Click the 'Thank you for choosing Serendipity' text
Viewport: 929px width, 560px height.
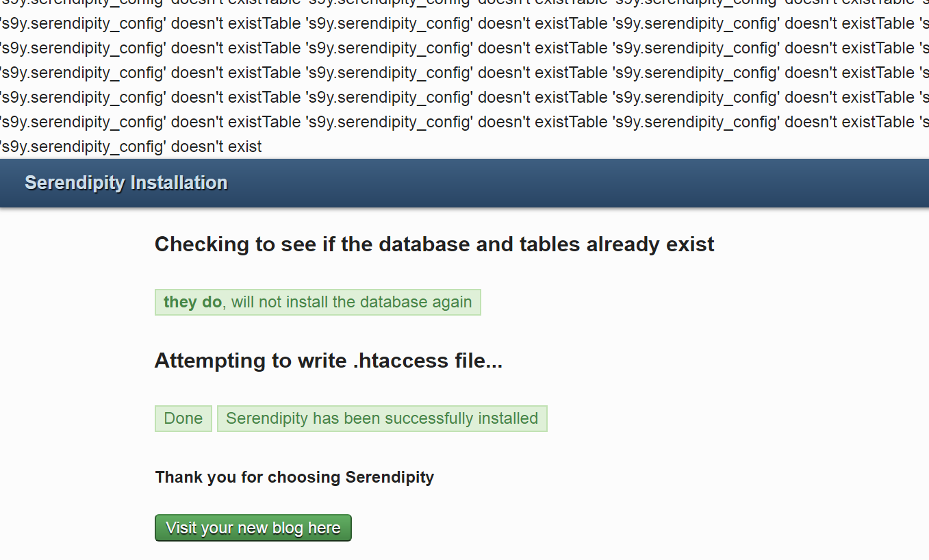click(x=294, y=477)
